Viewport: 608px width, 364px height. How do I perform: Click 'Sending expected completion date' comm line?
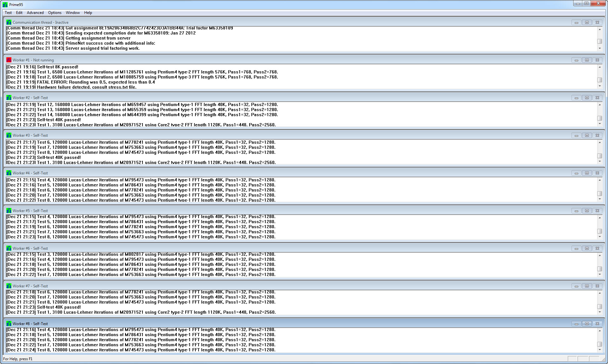click(101, 33)
